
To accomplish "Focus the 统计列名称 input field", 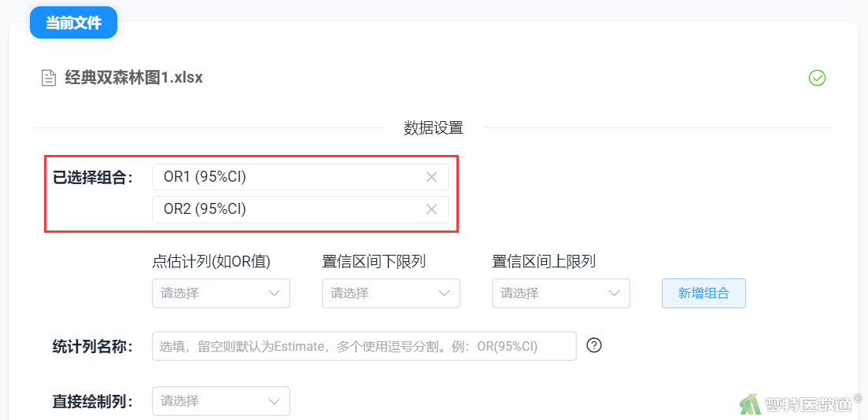I will click(364, 346).
